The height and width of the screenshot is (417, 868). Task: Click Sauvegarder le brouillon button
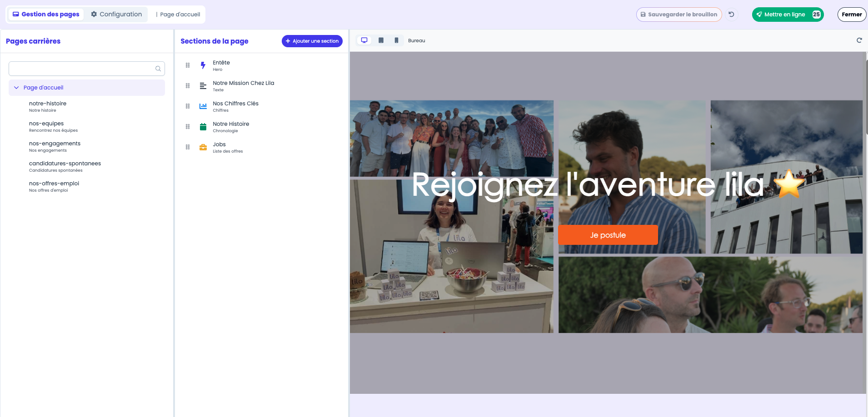click(679, 15)
